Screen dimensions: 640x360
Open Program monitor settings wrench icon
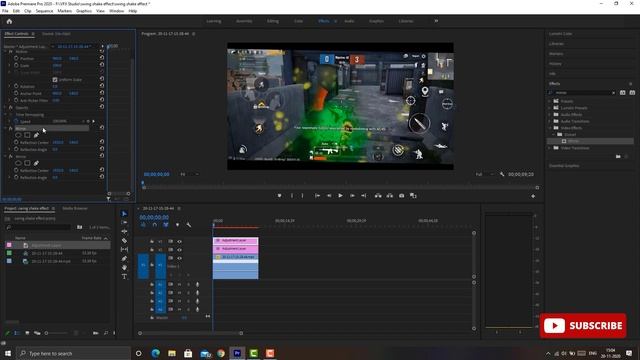coord(502,174)
